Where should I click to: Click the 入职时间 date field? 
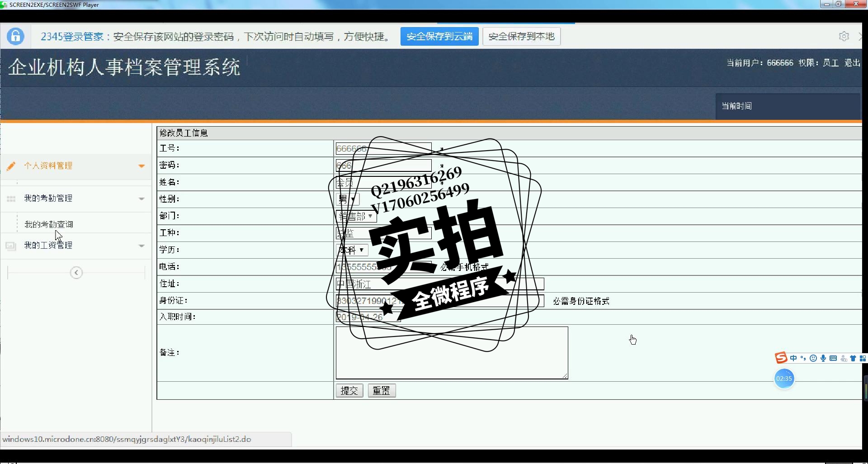368,317
